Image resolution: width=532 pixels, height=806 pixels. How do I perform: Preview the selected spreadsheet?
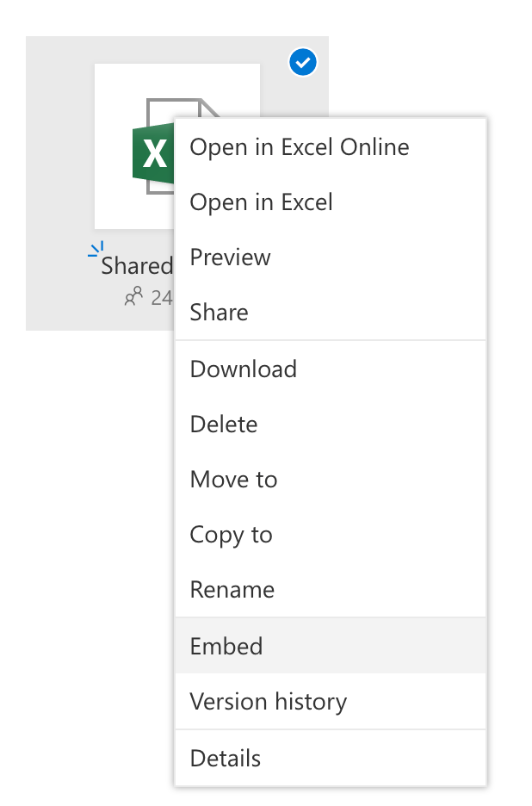tap(229, 257)
